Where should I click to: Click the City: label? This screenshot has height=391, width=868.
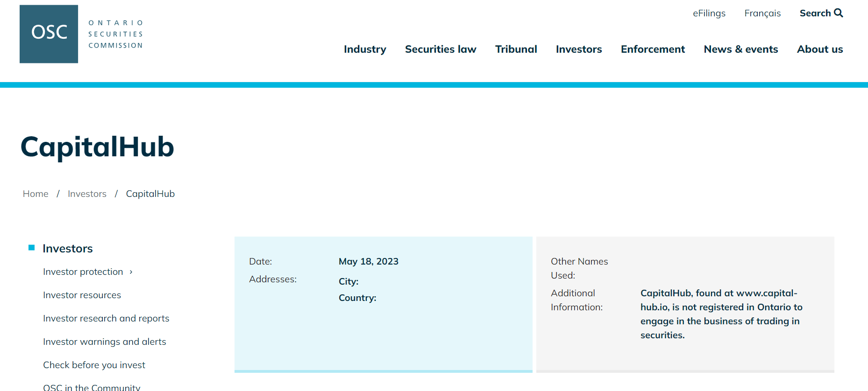tap(349, 281)
